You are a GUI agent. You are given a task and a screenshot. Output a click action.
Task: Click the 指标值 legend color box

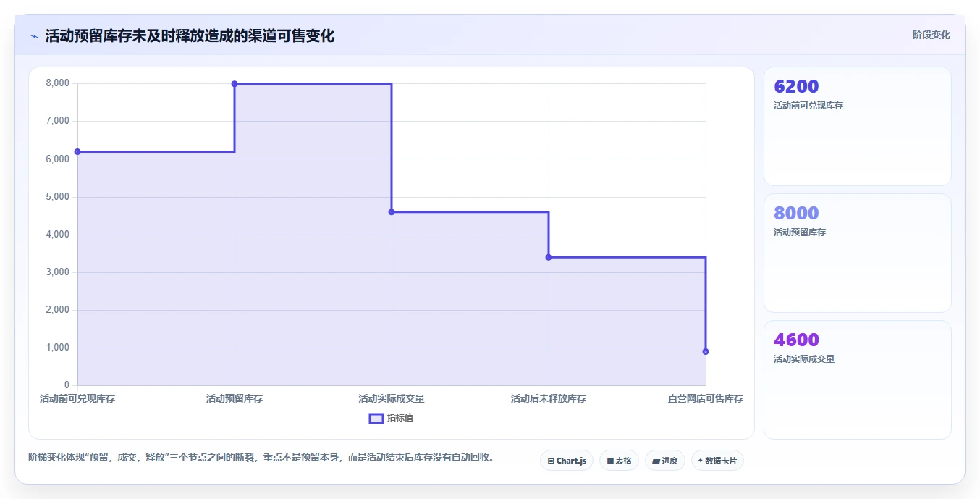376,418
